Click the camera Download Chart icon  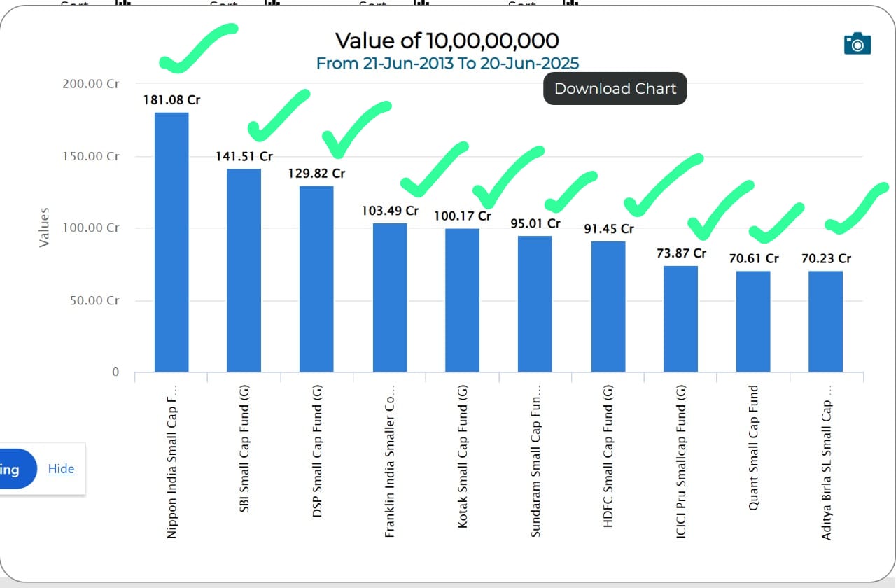856,43
